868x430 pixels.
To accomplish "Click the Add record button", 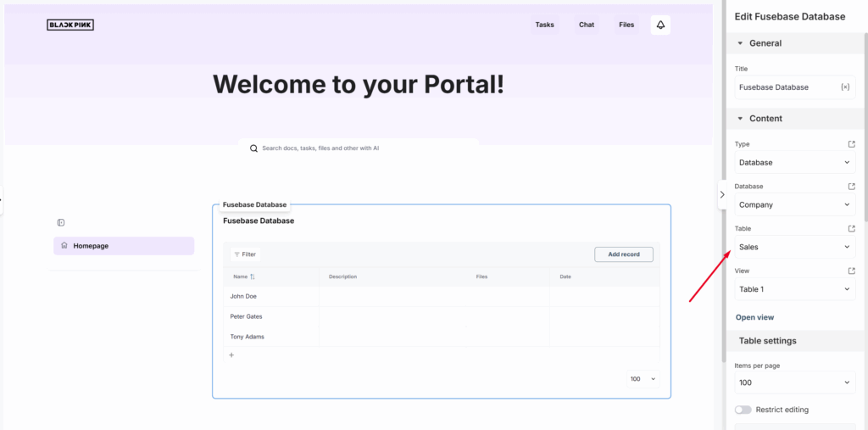I will [x=623, y=254].
